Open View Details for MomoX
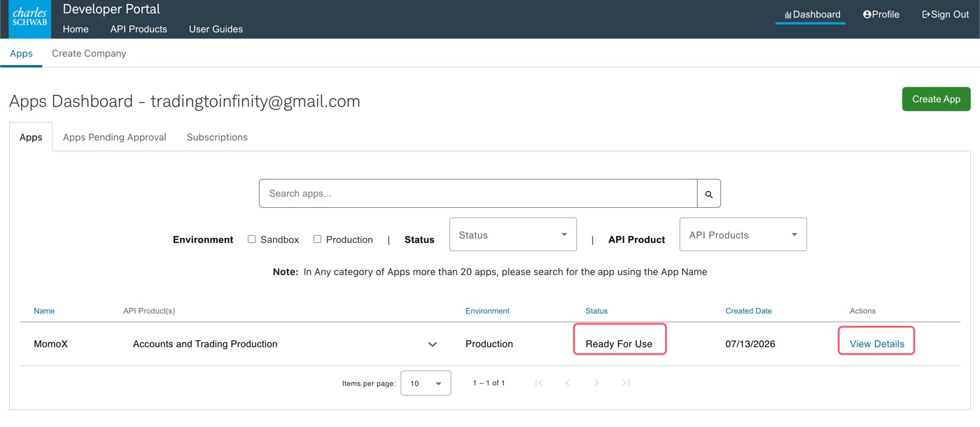This screenshot has width=980, height=427. (876, 344)
